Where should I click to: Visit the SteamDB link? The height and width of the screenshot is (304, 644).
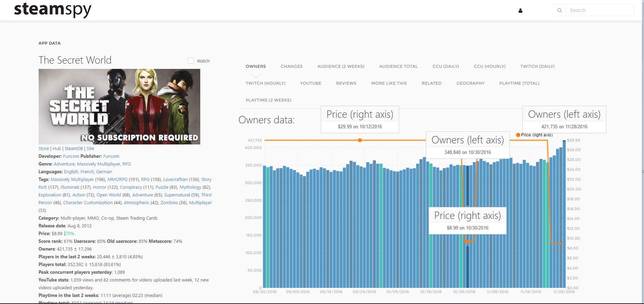coord(74,149)
